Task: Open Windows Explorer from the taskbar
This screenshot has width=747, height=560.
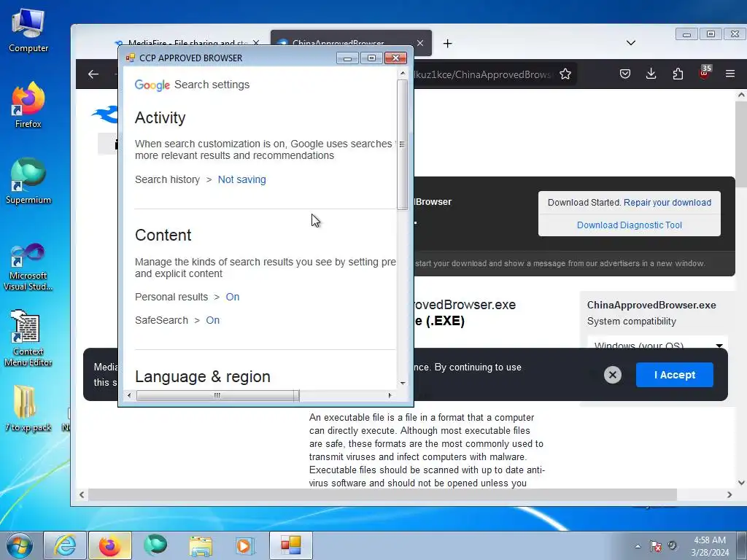Action: point(201,545)
